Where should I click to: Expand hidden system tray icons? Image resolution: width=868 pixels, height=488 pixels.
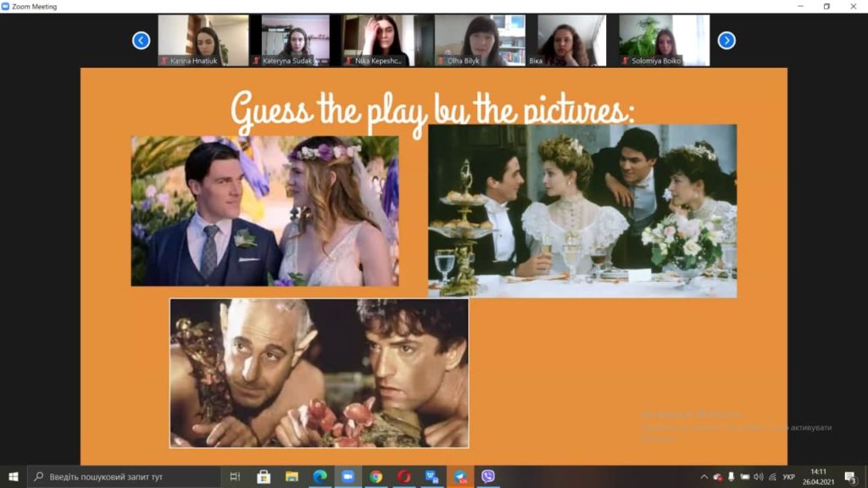[704, 477]
